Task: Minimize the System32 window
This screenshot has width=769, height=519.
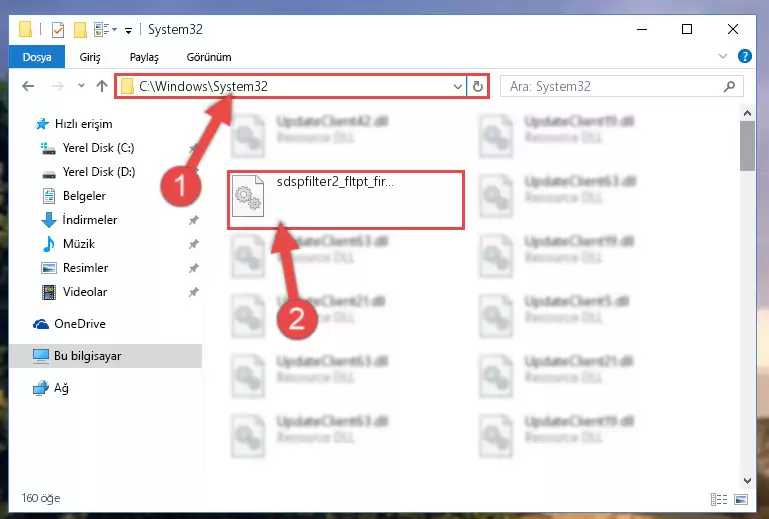Action: click(642, 29)
